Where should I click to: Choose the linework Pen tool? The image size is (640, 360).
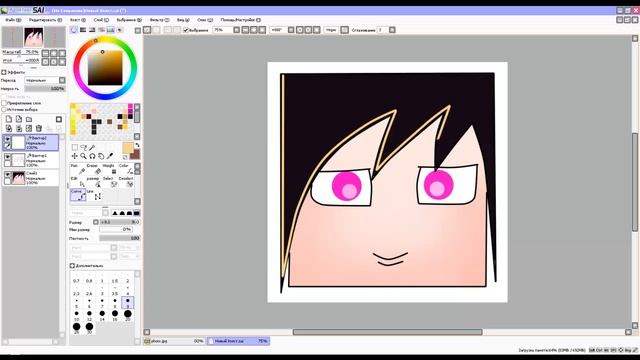78,169
